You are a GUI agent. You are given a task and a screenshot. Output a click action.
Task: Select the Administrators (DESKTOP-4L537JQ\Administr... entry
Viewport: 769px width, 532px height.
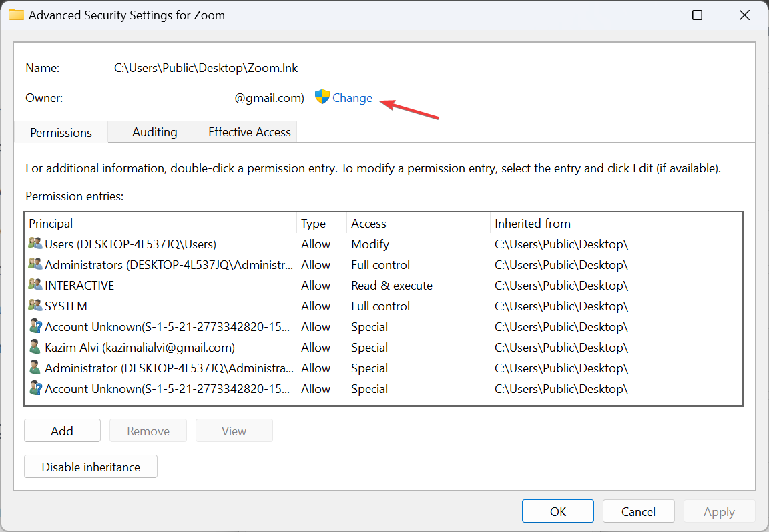[x=384, y=265]
